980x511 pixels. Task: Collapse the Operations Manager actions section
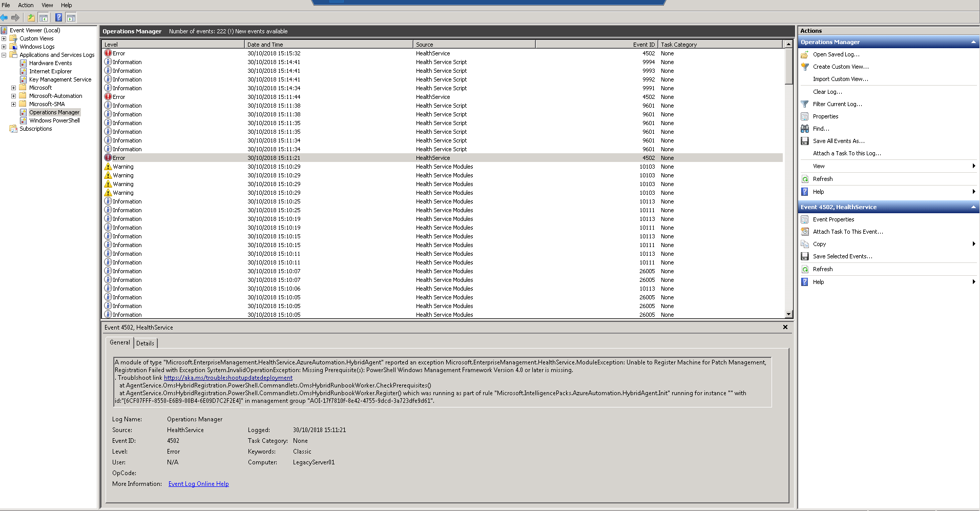[x=973, y=42]
